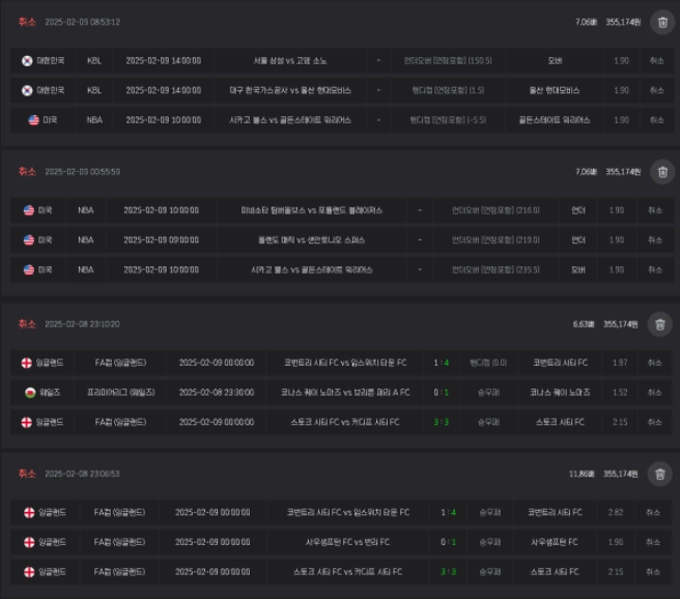Click Wales flag in Premier League row
Image resolution: width=680 pixels, height=599 pixels.
pos(30,393)
